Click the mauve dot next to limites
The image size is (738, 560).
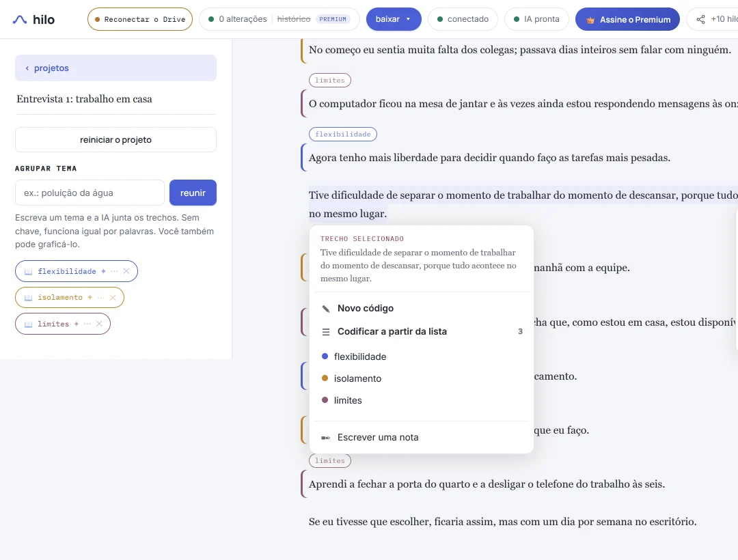click(x=325, y=400)
